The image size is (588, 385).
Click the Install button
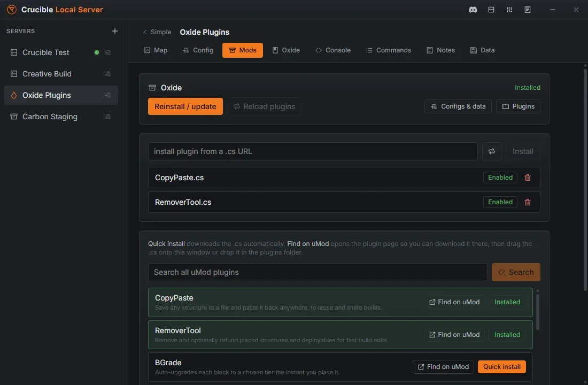[x=523, y=151]
